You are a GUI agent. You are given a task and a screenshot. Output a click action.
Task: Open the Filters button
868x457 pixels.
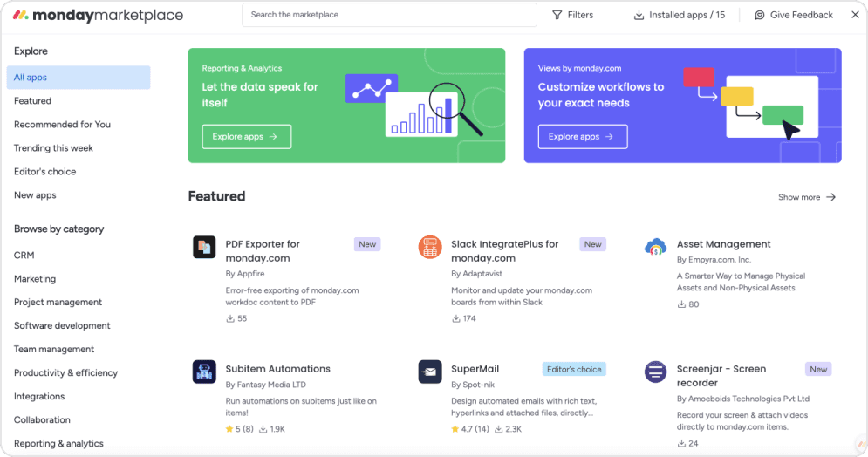pos(573,15)
